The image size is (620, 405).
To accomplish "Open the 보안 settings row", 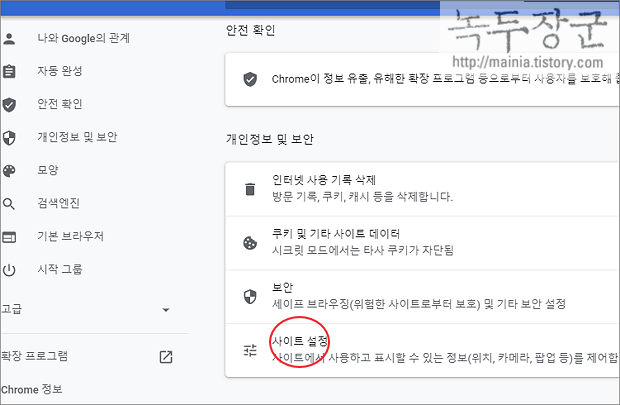I will coord(422,297).
